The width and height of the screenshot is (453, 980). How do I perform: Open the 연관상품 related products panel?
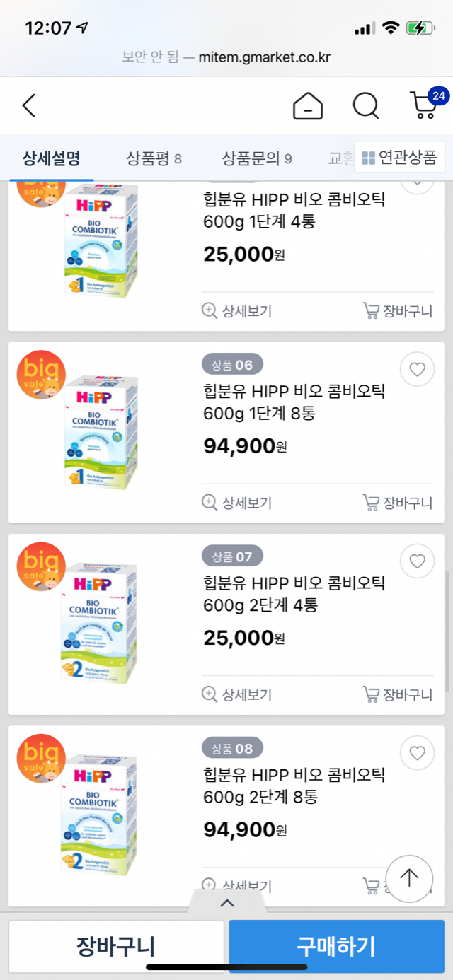399,157
